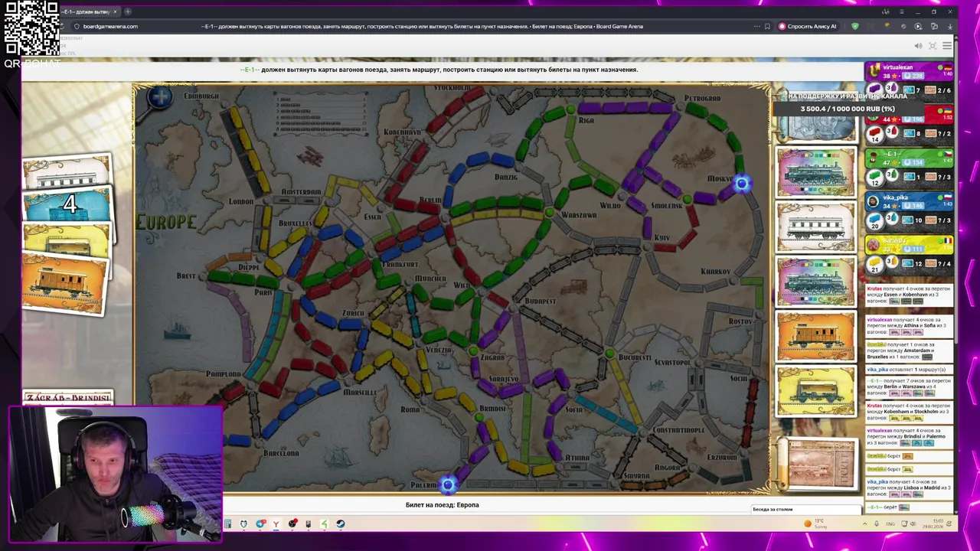Click virtualexan's avatar icon
Viewport: 980px width, 551px height.
point(873,71)
